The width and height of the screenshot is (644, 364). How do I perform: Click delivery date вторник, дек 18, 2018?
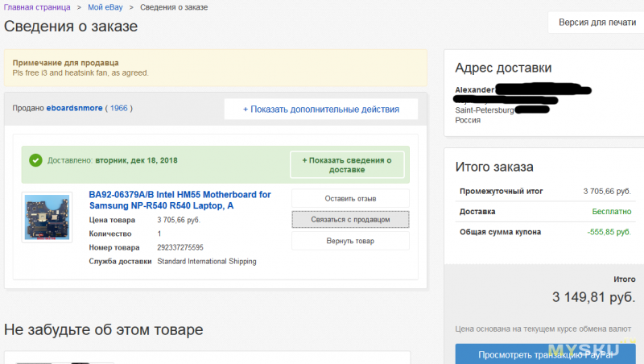(136, 160)
